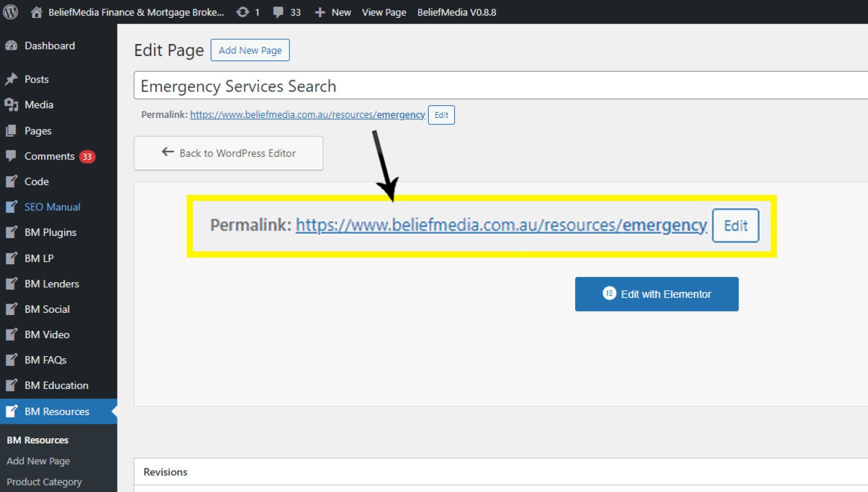Open Comments menu with 33 badge
The width and height of the screenshot is (868, 492).
pos(49,156)
